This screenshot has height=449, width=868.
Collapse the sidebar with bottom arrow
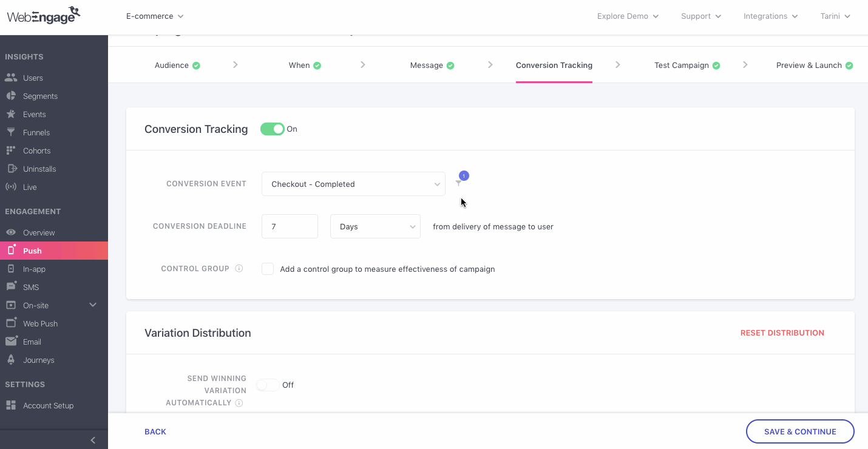tap(93, 440)
